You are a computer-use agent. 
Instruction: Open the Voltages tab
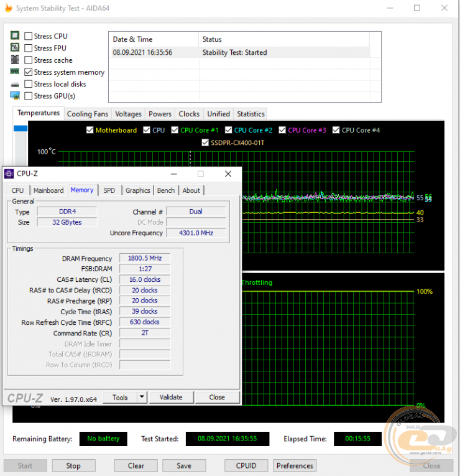point(128,114)
